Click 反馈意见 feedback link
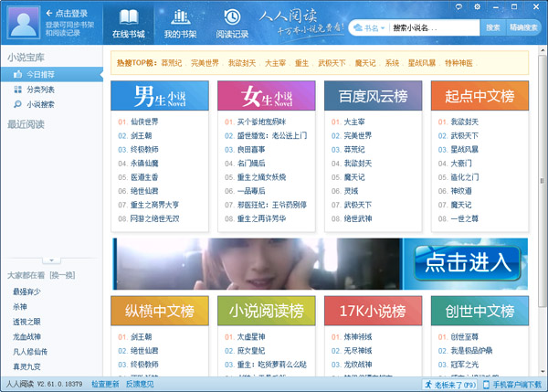548x392 pixels. click(140, 385)
